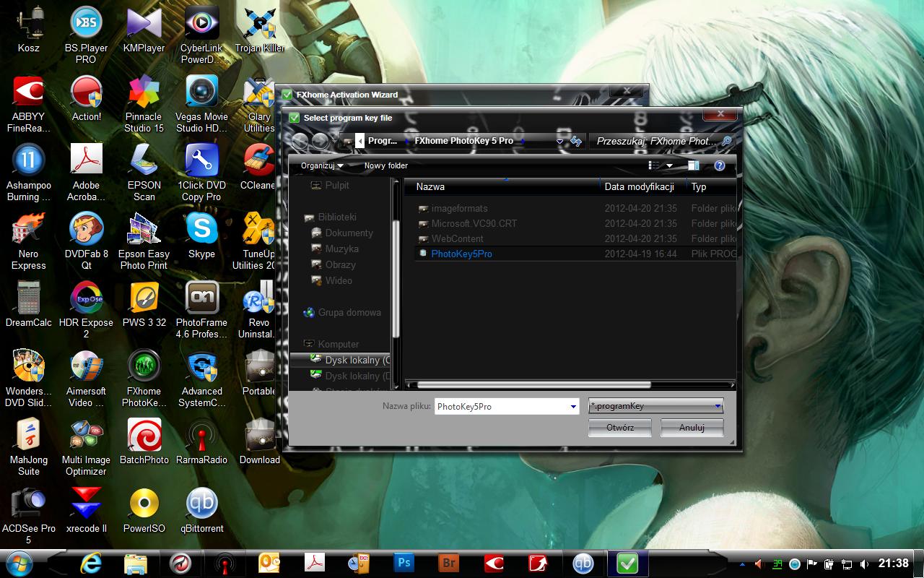Select Dysk lokalny (C:) in navigation pane
Screen dimensions: 924x578
341,360
